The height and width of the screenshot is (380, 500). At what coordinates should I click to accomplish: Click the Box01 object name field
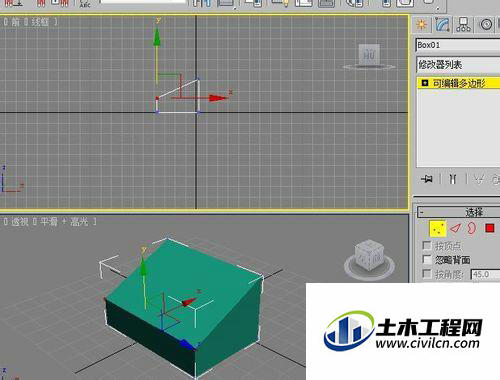(x=458, y=45)
